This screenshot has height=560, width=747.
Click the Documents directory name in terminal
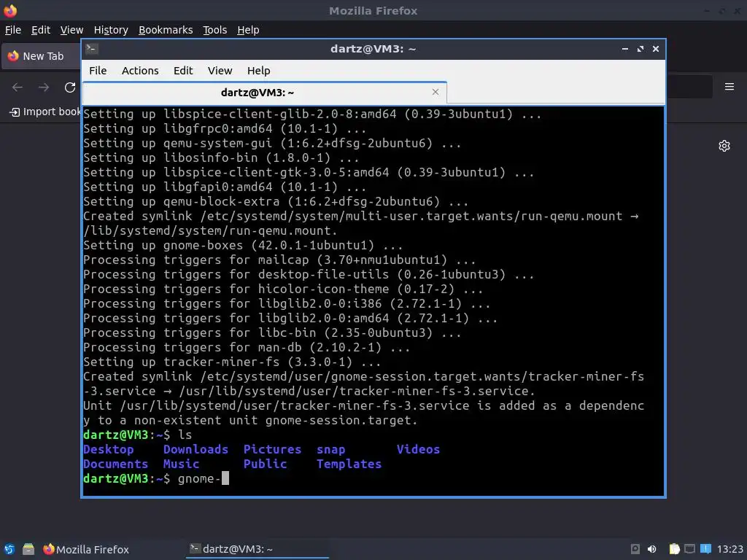116,464
